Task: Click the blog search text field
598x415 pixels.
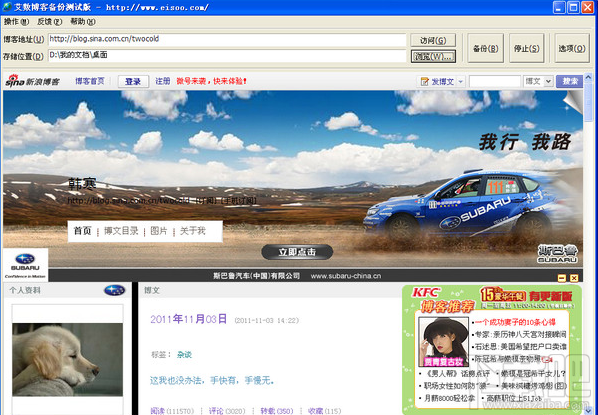Action: 495,81
